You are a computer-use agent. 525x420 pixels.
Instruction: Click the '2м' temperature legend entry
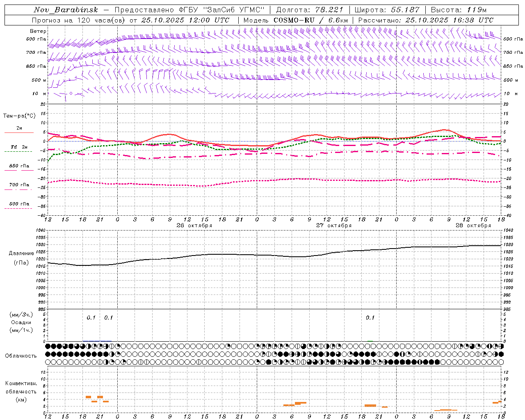tap(19, 128)
